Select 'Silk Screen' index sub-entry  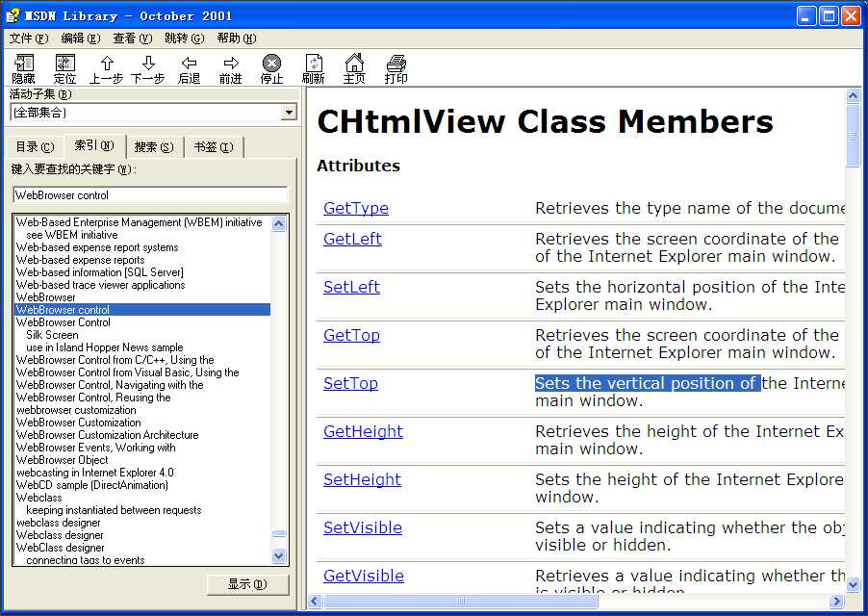click(52, 335)
